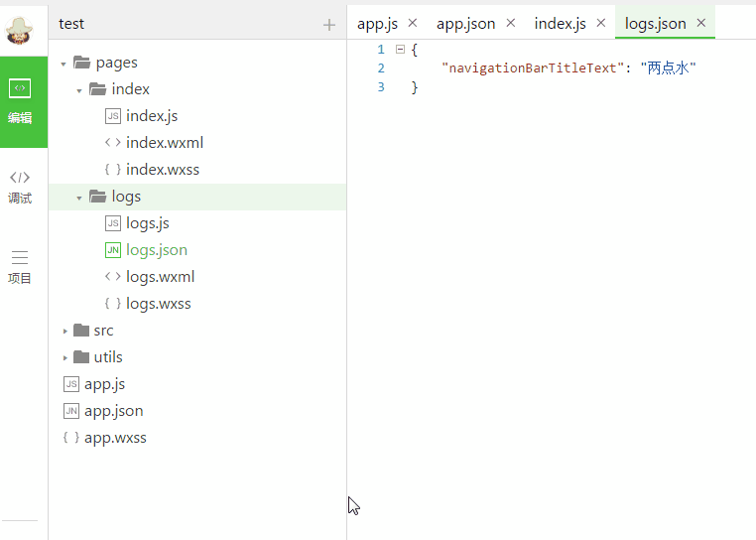Collapse the index folder arrow
Screen dimensions: 756x540
pyautogui.click(x=79, y=90)
